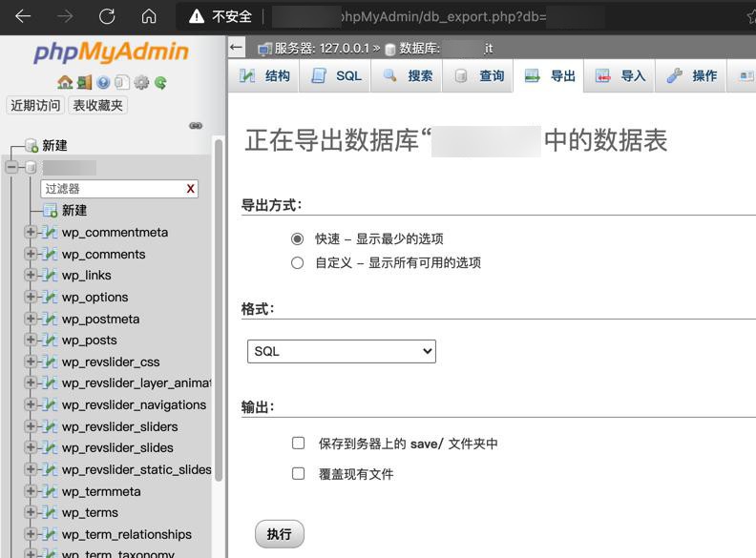Collapse the database node in tree
The width and height of the screenshot is (756, 558).
point(11,167)
